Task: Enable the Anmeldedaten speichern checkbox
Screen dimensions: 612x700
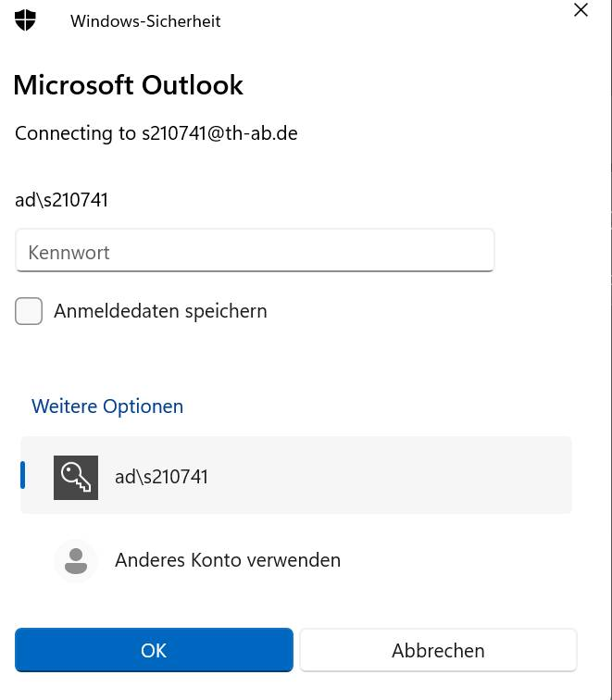Action: [x=29, y=311]
